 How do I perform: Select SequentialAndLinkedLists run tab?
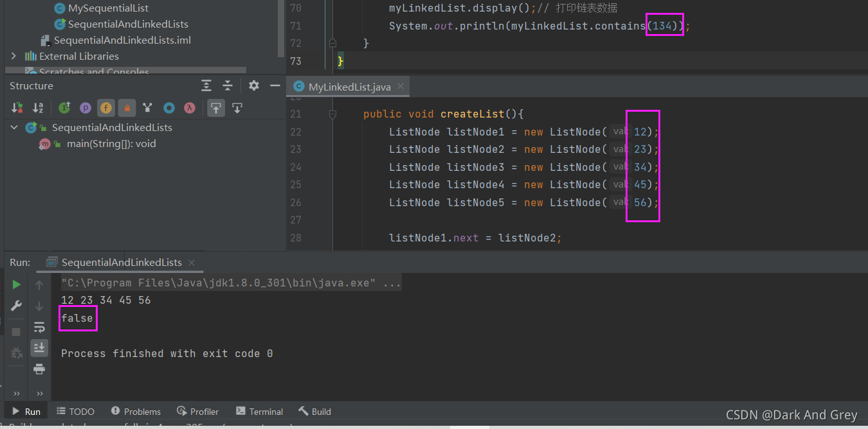click(x=122, y=262)
